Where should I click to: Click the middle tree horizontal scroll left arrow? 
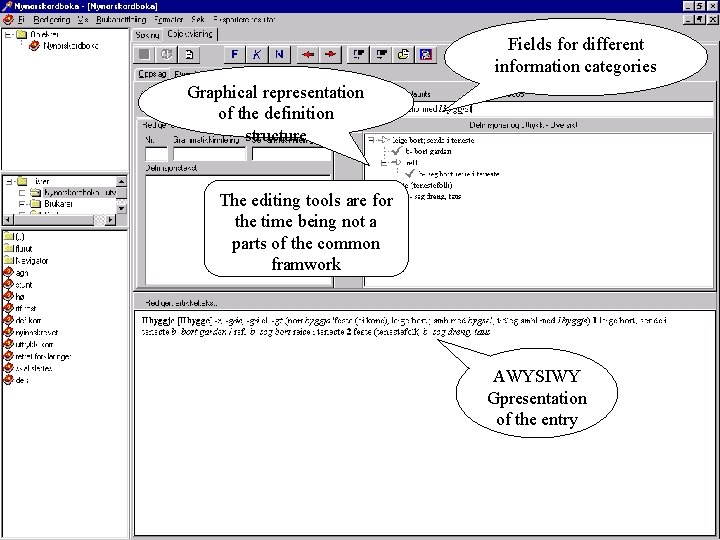(x=8, y=219)
